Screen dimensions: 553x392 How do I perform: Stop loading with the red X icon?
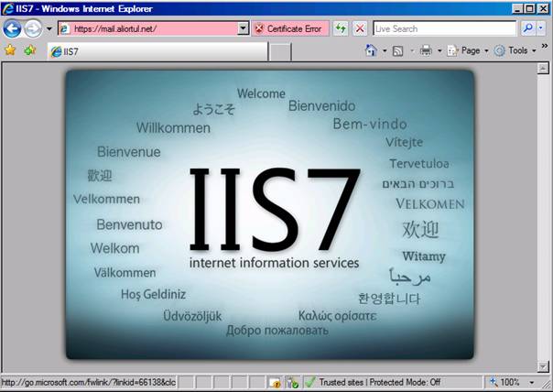(360, 28)
